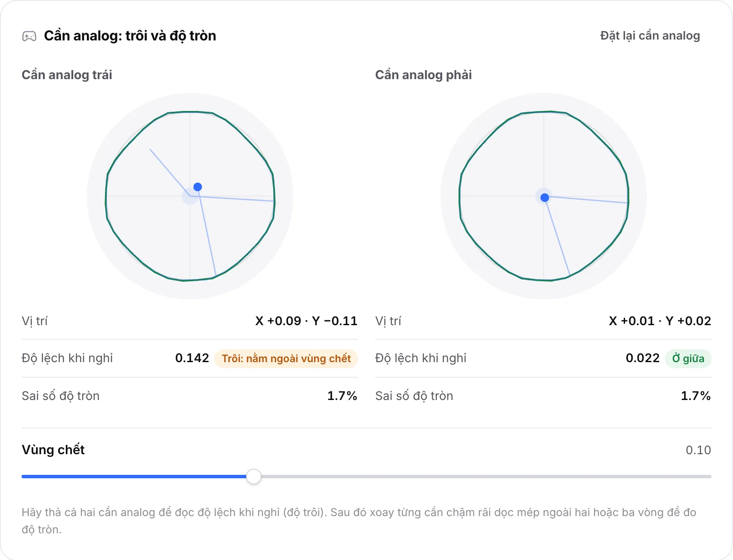Click the "Trôi: nằm ngoài vùng chết" badge

(x=286, y=358)
